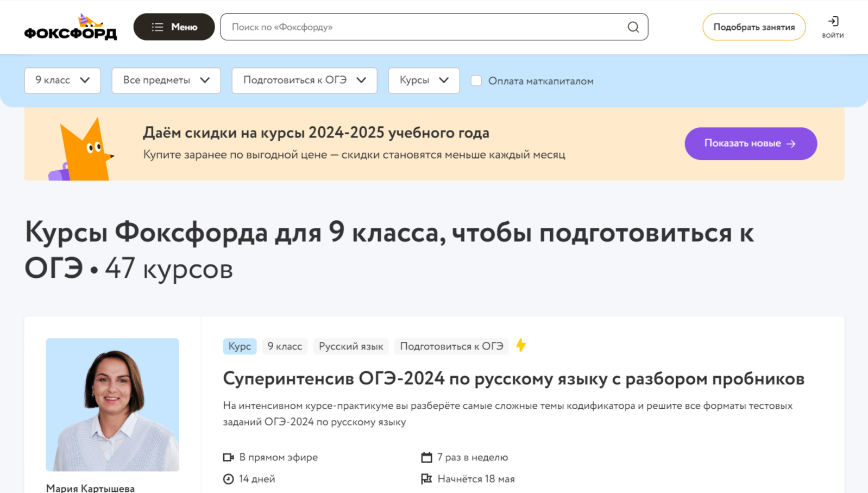
Task: Click the hamburger icon in the Меню button
Action: [158, 27]
